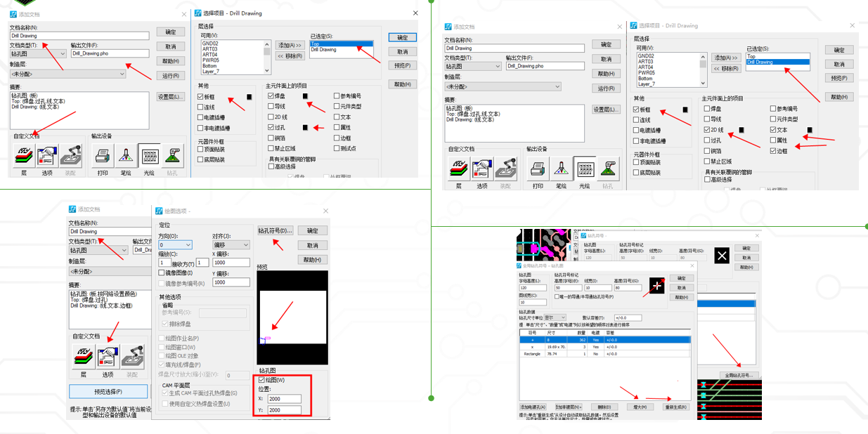Click 钻孔符号(D)... button in plot options dialog
Screen dimensions: 868x434
[275, 230]
